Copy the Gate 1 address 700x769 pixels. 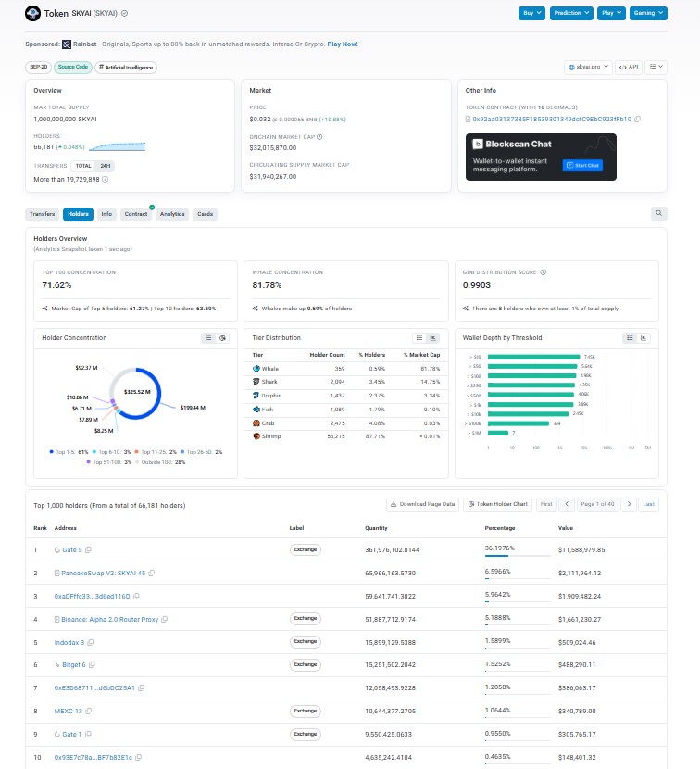pyautogui.click(x=88, y=734)
